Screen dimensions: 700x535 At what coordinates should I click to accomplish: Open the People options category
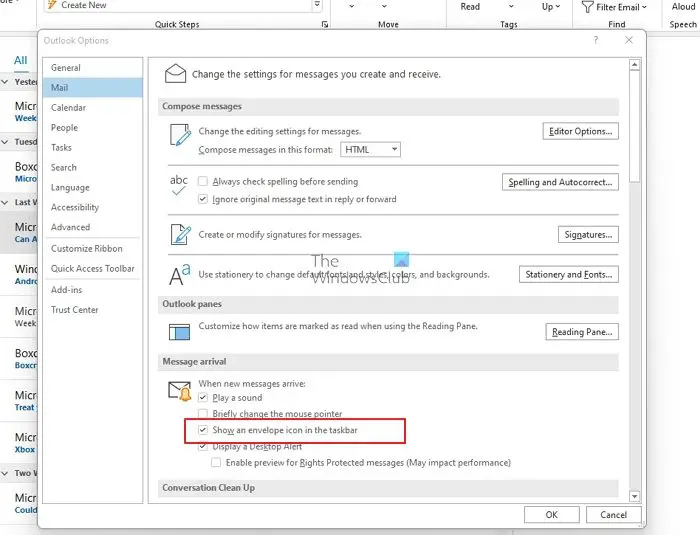[x=93, y=128]
